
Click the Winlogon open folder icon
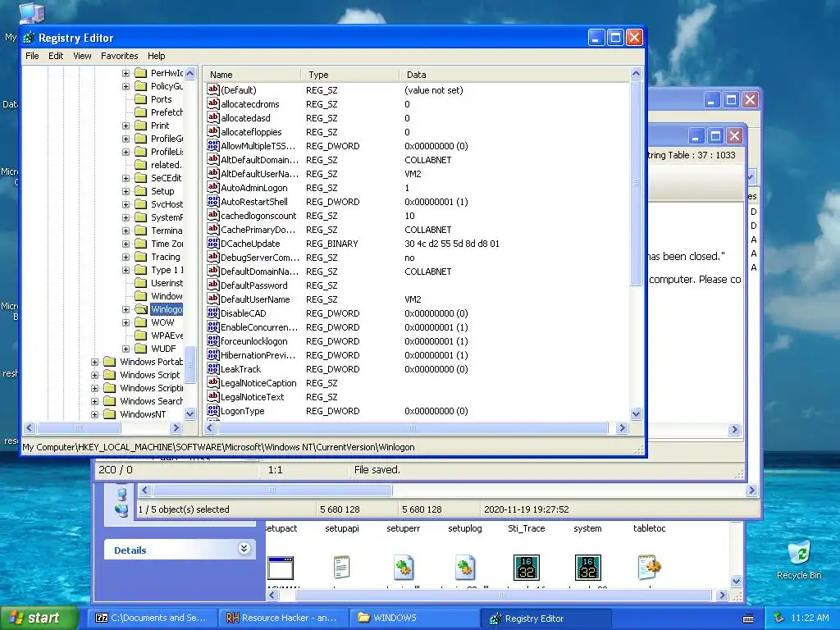click(141, 309)
